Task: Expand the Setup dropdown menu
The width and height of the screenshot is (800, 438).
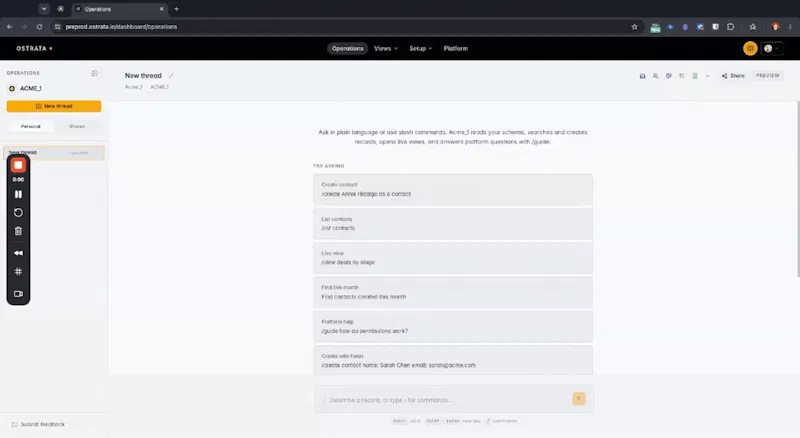Action: pos(420,48)
